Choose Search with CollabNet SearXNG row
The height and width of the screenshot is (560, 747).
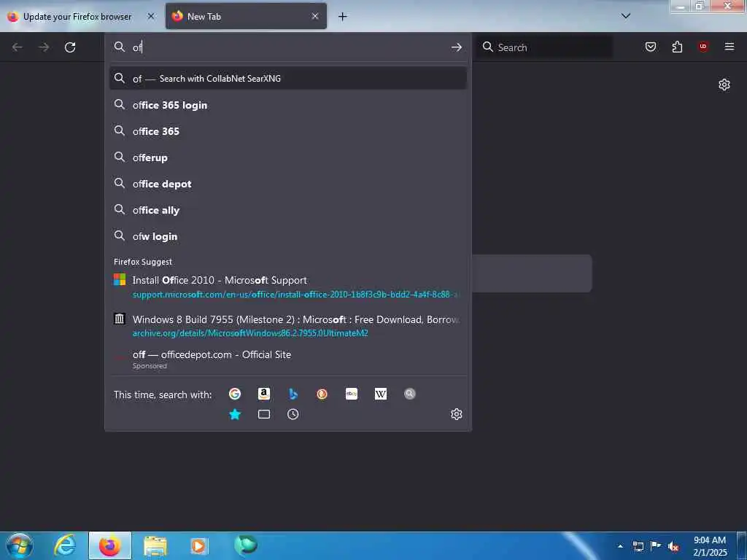click(x=287, y=79)
